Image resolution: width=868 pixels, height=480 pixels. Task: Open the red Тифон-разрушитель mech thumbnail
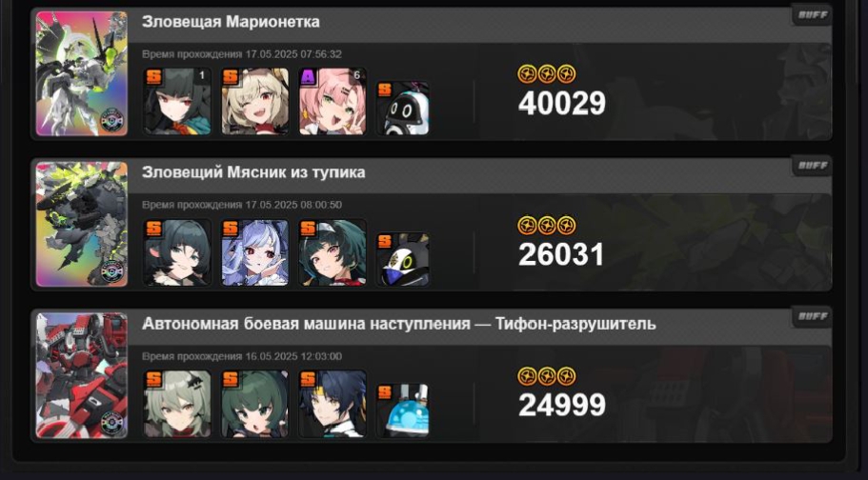coord(82,375)
